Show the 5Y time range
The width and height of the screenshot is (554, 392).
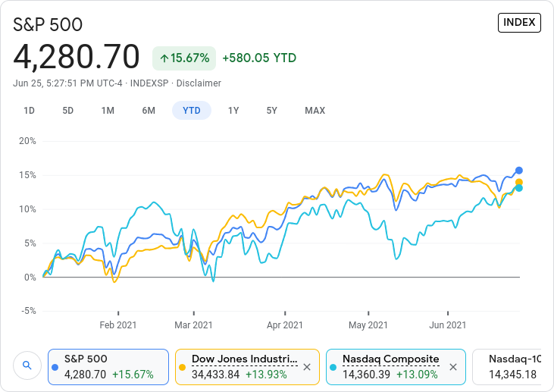[x=272, y=111]
